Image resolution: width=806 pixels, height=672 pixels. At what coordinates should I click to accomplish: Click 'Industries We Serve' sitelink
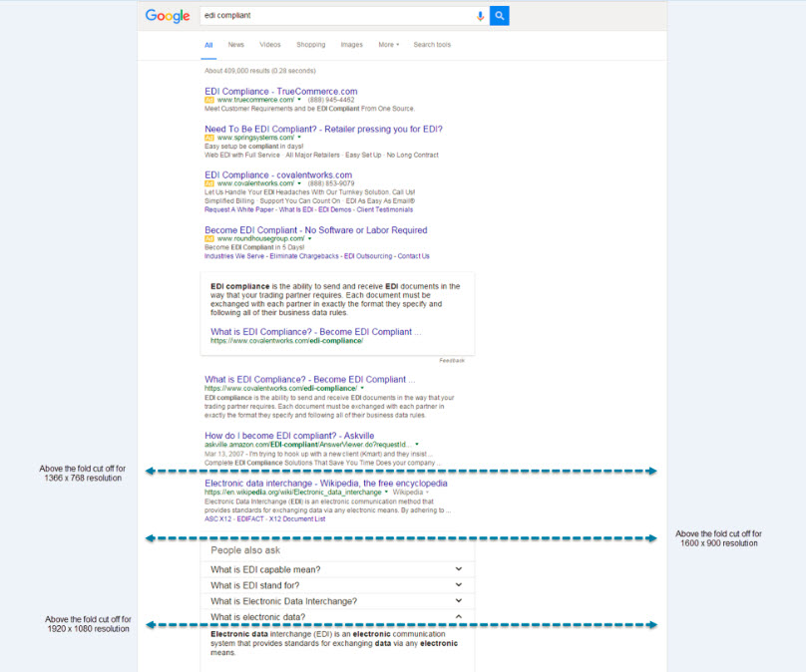pyautogui.click(x=234, y=256)
